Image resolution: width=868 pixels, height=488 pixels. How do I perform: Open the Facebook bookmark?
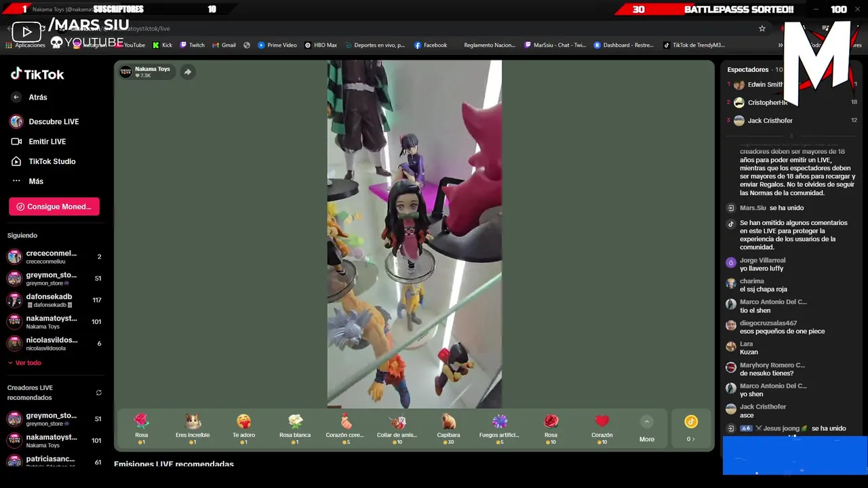[x=431, y=45]
